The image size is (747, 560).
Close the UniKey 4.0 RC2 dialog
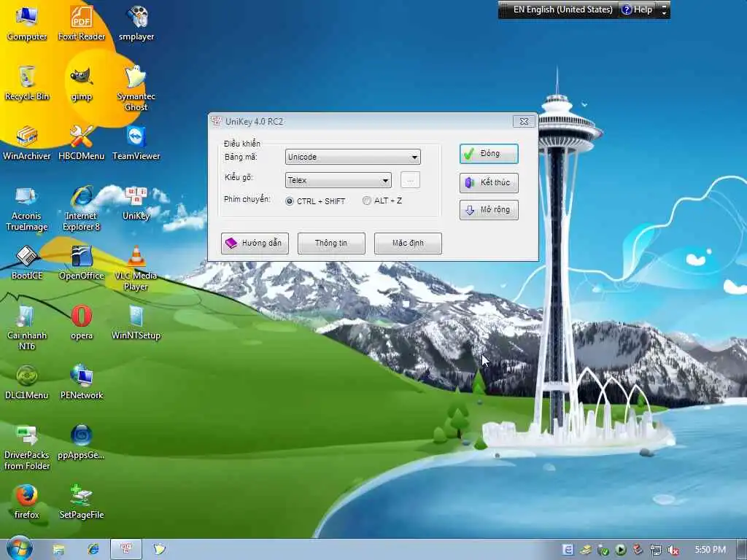tap(524, 122)
